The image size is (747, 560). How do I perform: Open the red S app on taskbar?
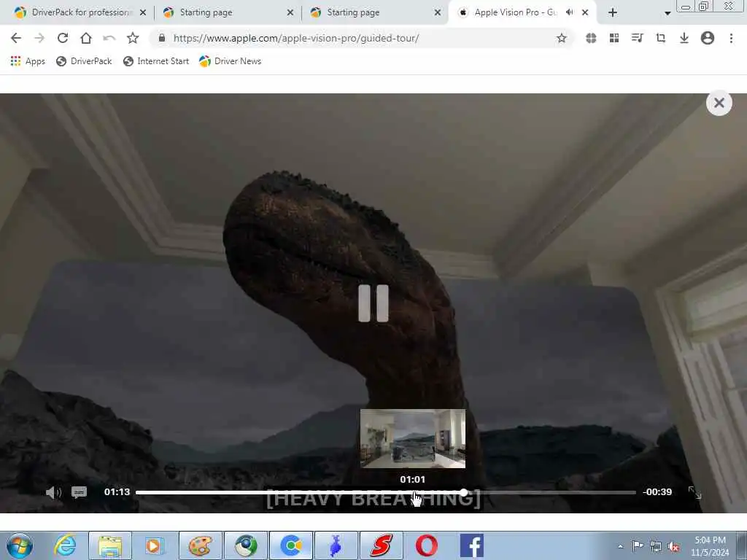(381, 545)
